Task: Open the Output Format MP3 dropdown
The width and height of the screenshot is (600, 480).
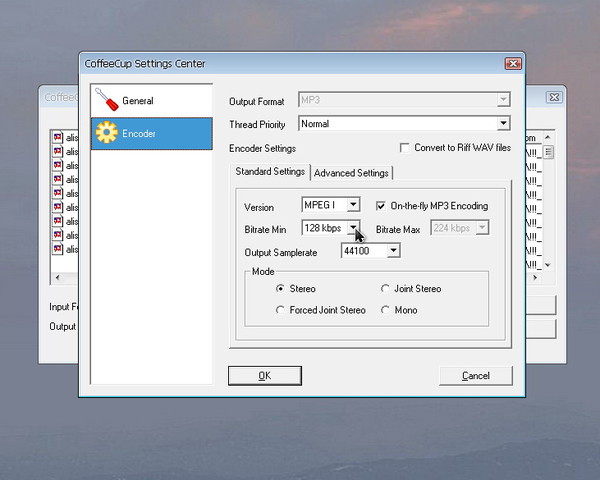Action: click(x=503, y=100)
